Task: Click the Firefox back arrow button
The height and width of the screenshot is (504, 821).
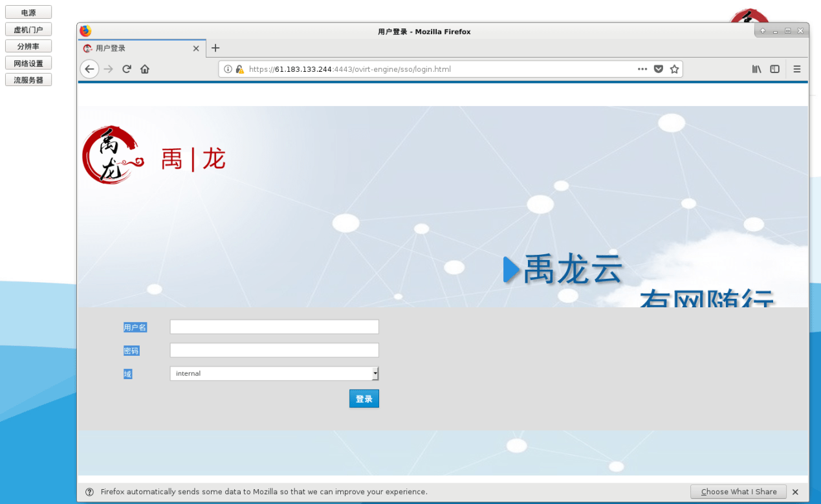Action: pos(89,69)
